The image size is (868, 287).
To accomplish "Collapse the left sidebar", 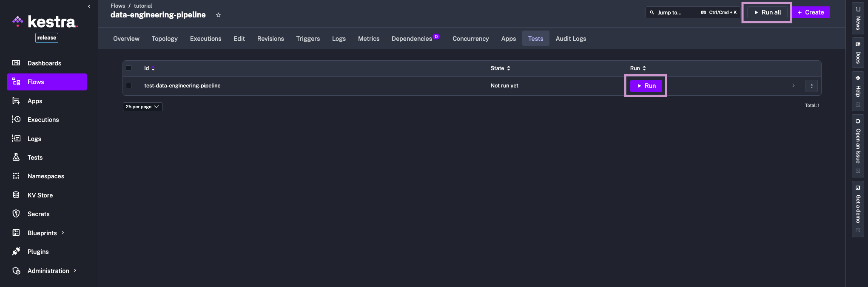I will pyautogui.click(x=89, y=6).
